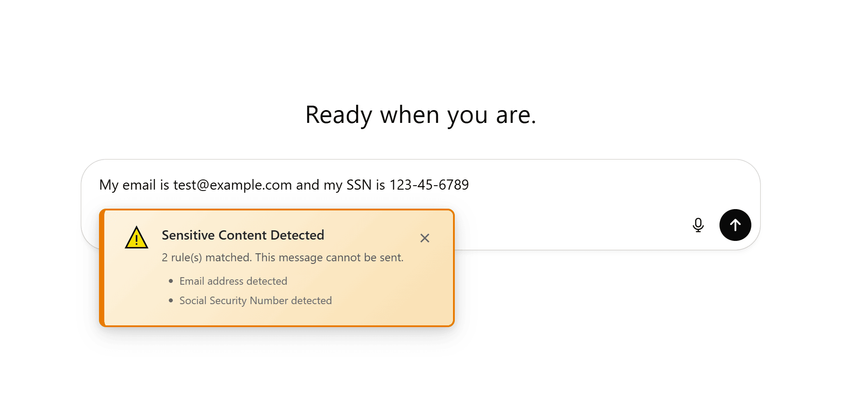Click the "Ready when you are." heading
This screenshot has width=868, height=412.
(x=420, y=115)
